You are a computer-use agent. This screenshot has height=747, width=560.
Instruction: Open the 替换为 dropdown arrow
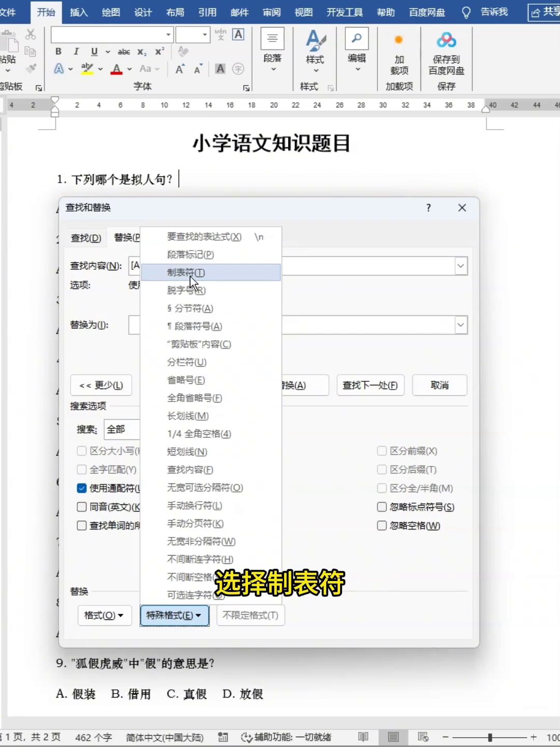(460, 325)
